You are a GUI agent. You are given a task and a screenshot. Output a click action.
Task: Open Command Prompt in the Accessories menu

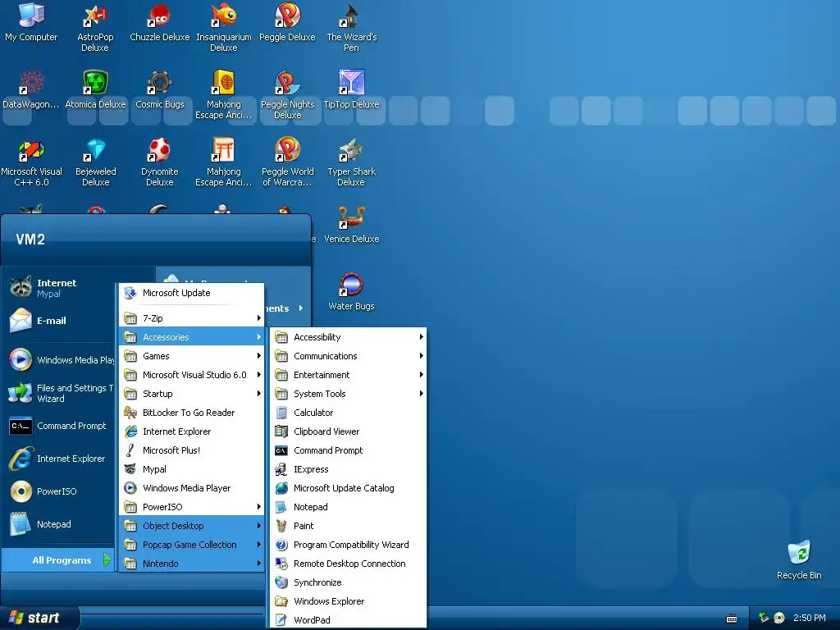(349, 450)
